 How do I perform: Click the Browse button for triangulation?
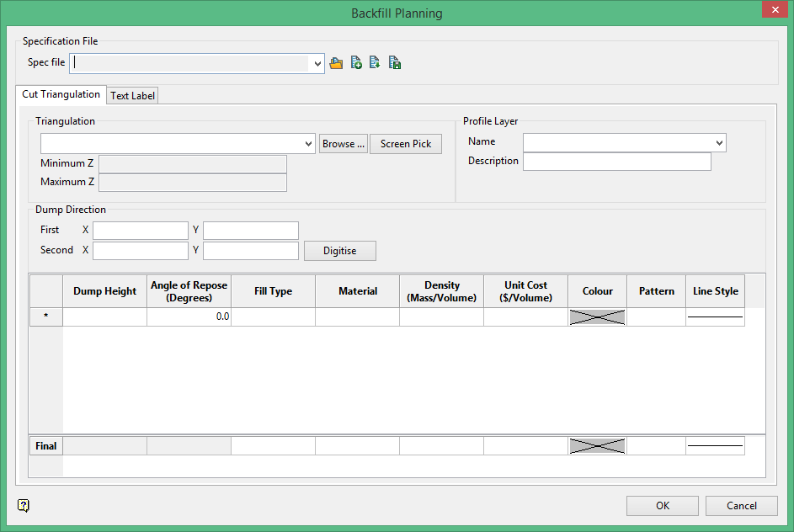344,144
